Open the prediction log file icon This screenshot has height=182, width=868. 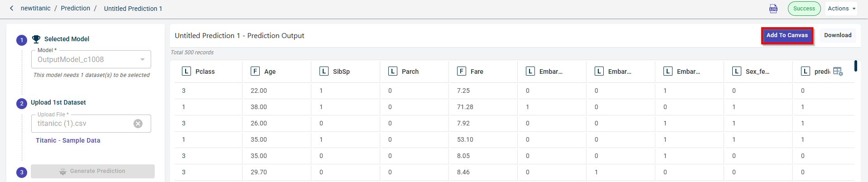773,9
